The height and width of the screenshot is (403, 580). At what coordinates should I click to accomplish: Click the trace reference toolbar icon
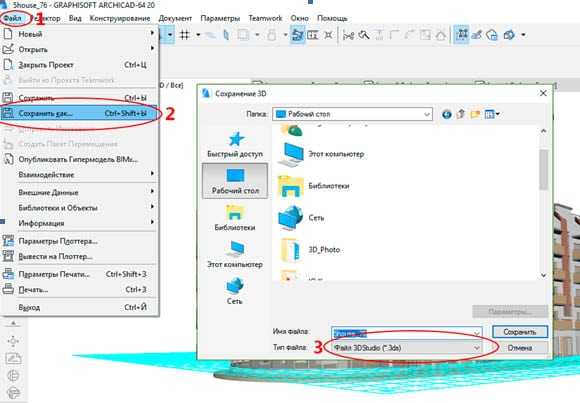[226, 35]
